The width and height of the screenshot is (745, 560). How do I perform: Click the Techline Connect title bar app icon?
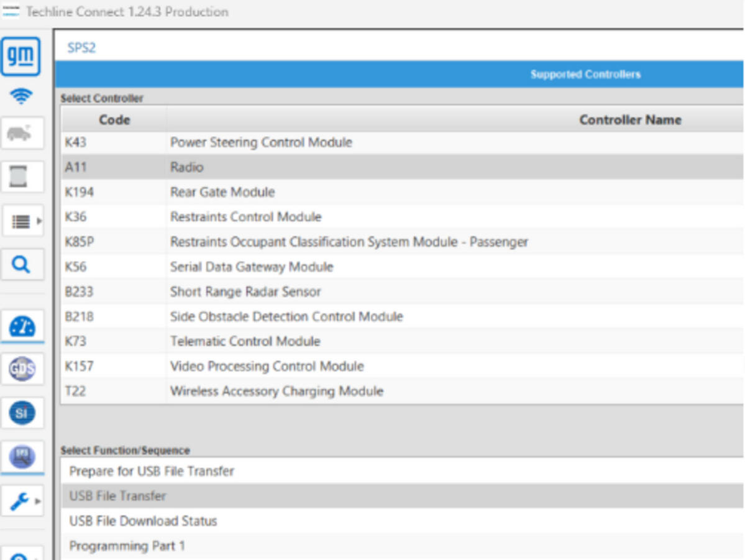(11, 11)
